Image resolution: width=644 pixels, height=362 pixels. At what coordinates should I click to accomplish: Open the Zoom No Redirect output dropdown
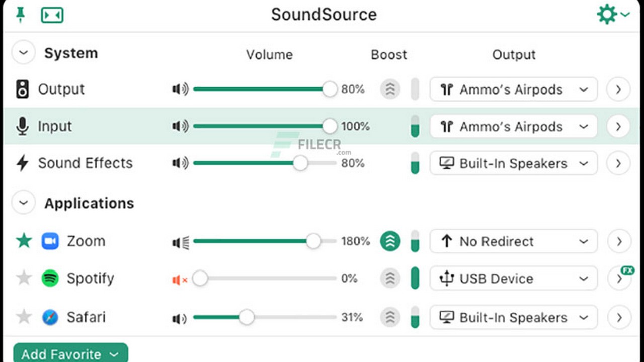click(x=513, y=241)
